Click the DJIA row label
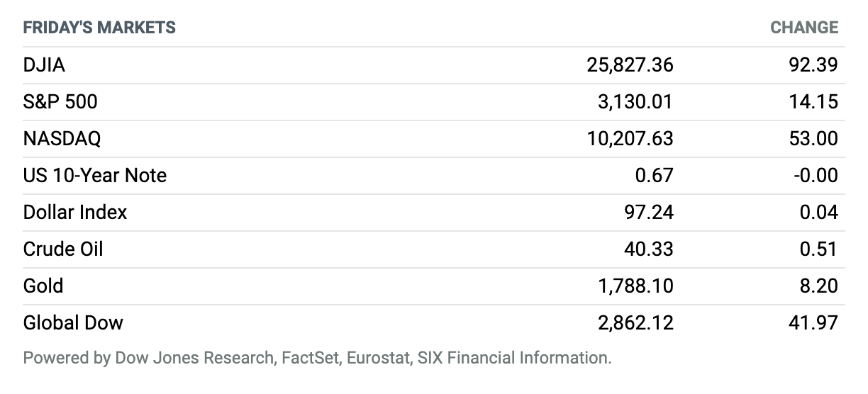Image resolution: width=868 pixels, height=394 pixels. click(x=44, y=65)
